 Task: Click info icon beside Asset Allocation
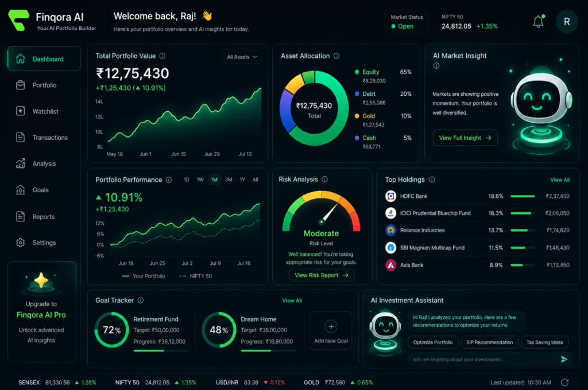[336, 56]
